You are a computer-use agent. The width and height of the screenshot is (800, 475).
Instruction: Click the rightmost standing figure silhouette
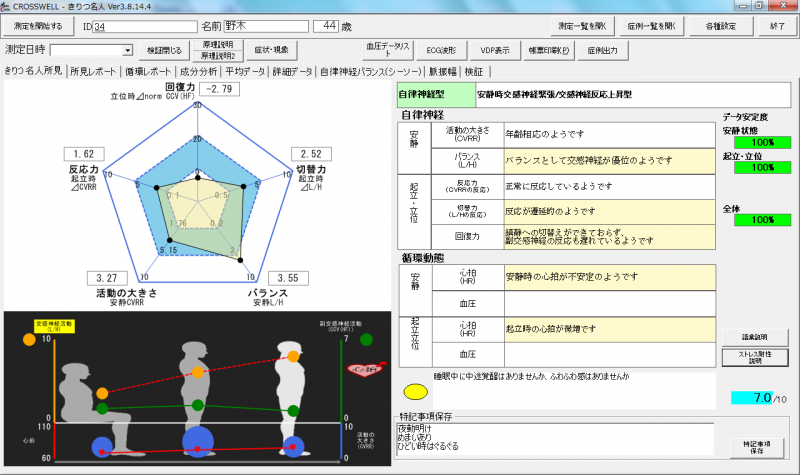point(290,390)
